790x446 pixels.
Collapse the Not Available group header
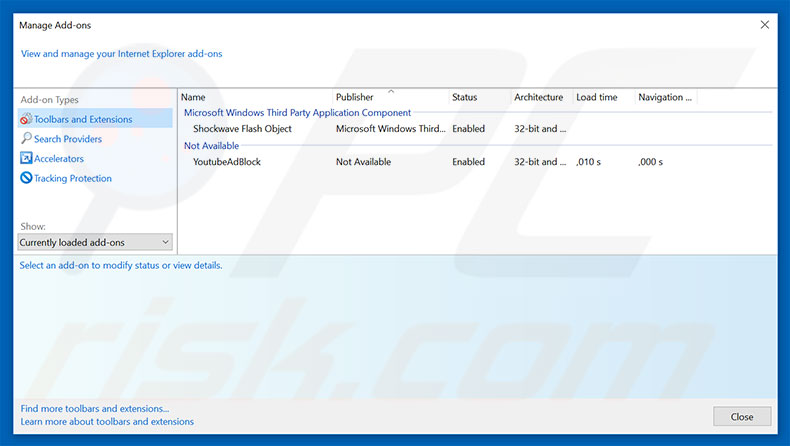(x=211, y=146)
